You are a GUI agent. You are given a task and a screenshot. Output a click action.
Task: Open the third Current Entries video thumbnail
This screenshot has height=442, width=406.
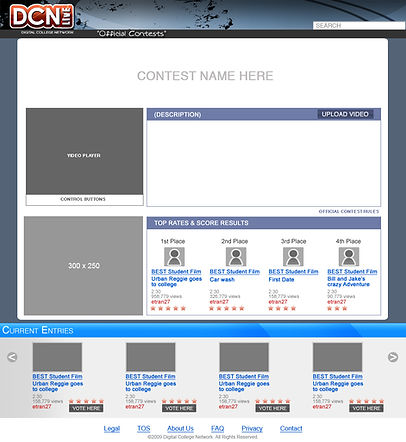click(244, 357)
